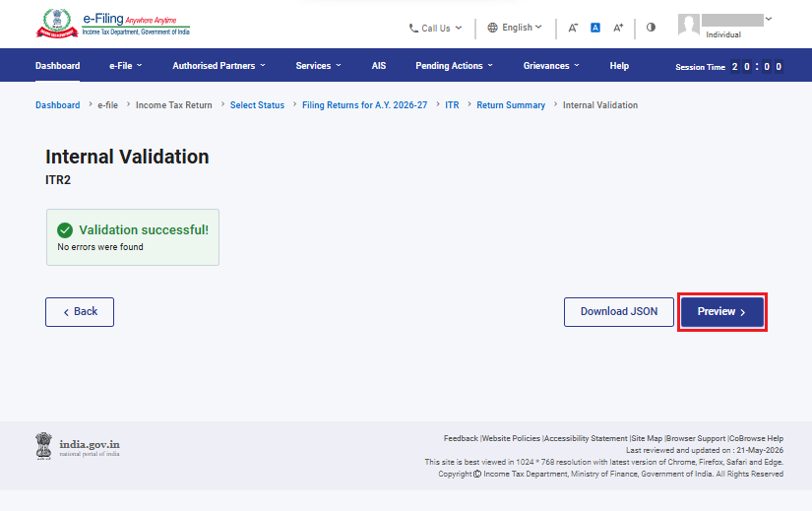Expand the Services menu
This screenshot has width=812, height=511.
coord(319,66)
